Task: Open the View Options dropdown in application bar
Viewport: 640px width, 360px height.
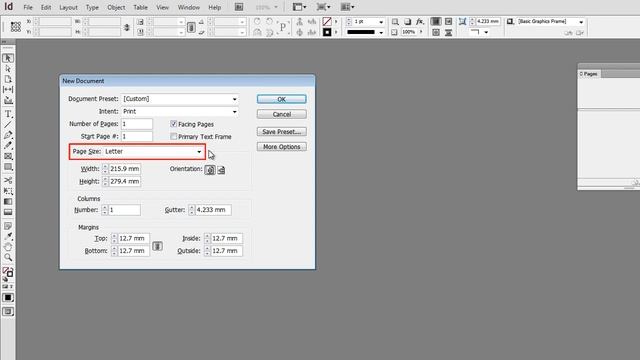Action: 300,7
